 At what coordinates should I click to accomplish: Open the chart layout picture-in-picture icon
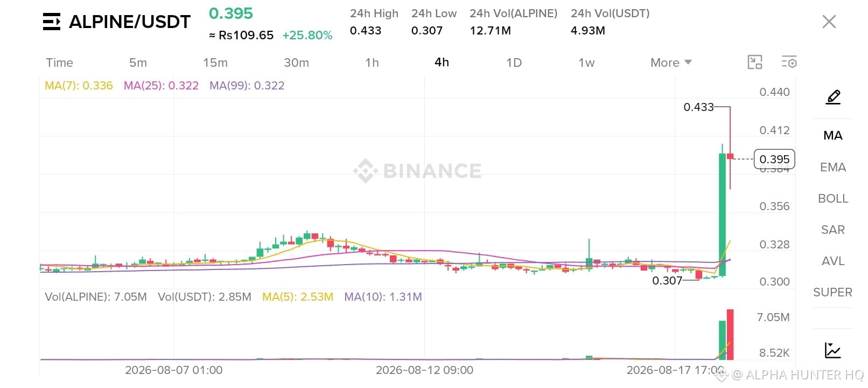tap(755, 63)
